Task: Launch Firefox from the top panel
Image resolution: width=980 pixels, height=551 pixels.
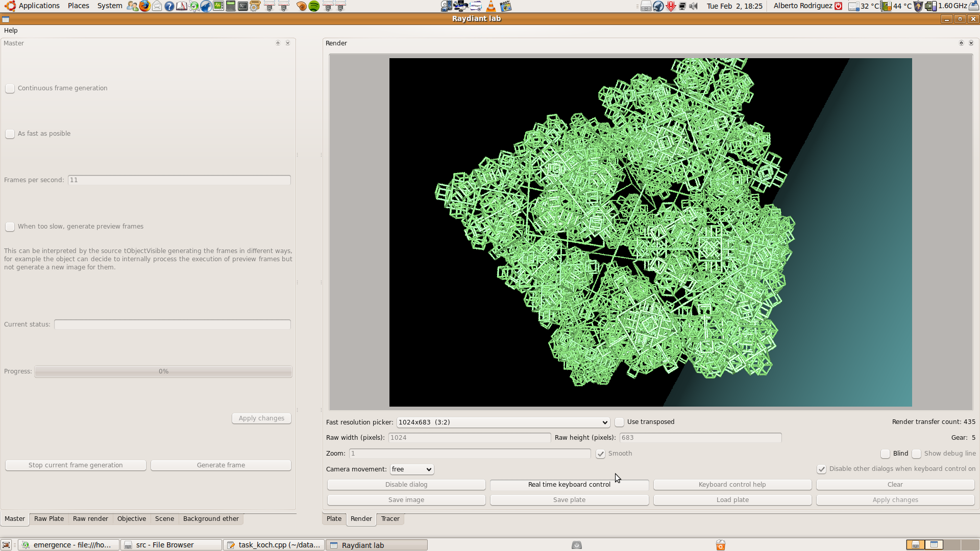Action: (145, 6)
